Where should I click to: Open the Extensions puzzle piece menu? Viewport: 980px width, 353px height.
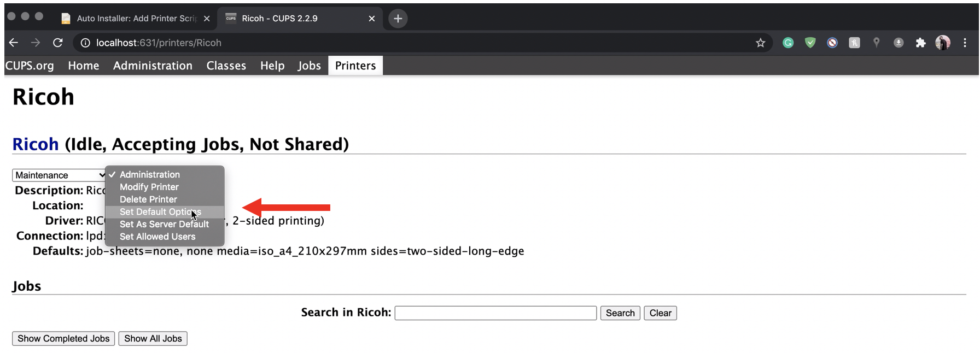(x=920, y=43)
